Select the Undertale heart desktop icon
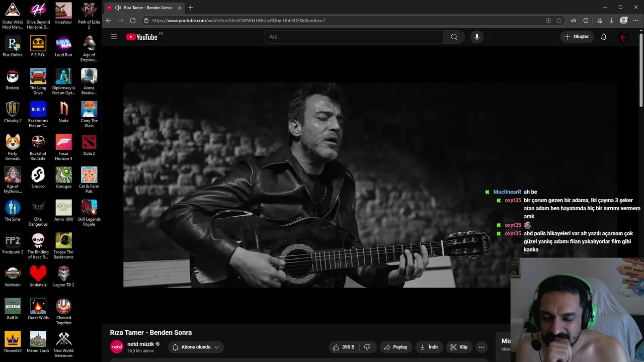The height and width of the screenshot is (362, 644). coord(38,277)
